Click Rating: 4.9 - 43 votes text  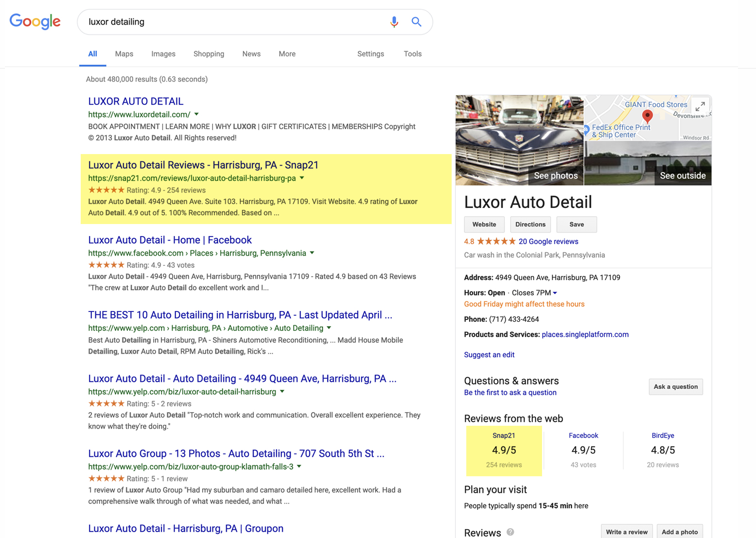[160, 265]
